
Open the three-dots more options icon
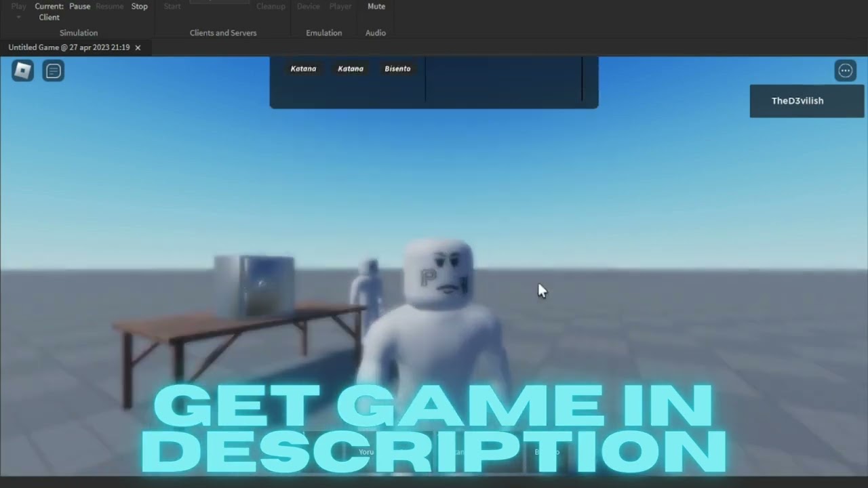[845, 70]
